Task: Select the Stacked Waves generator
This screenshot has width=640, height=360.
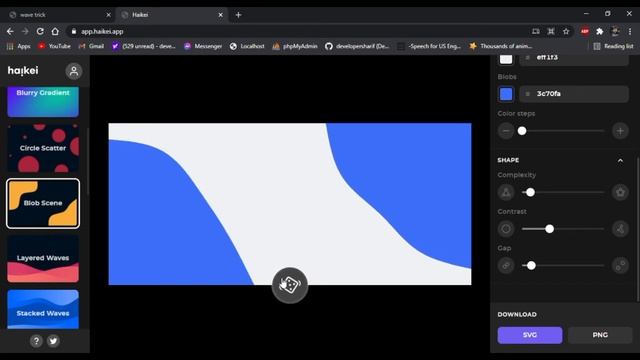Action: [43, 309]
